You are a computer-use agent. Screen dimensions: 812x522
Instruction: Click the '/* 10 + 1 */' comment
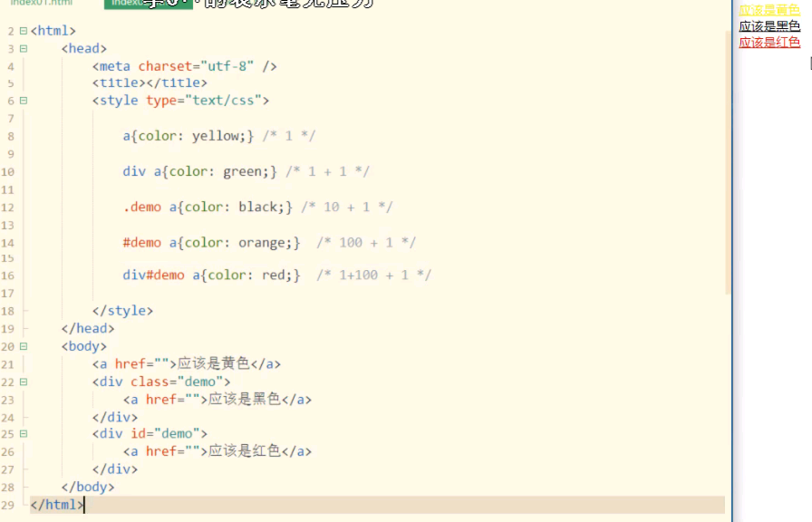tap(347, 208)
